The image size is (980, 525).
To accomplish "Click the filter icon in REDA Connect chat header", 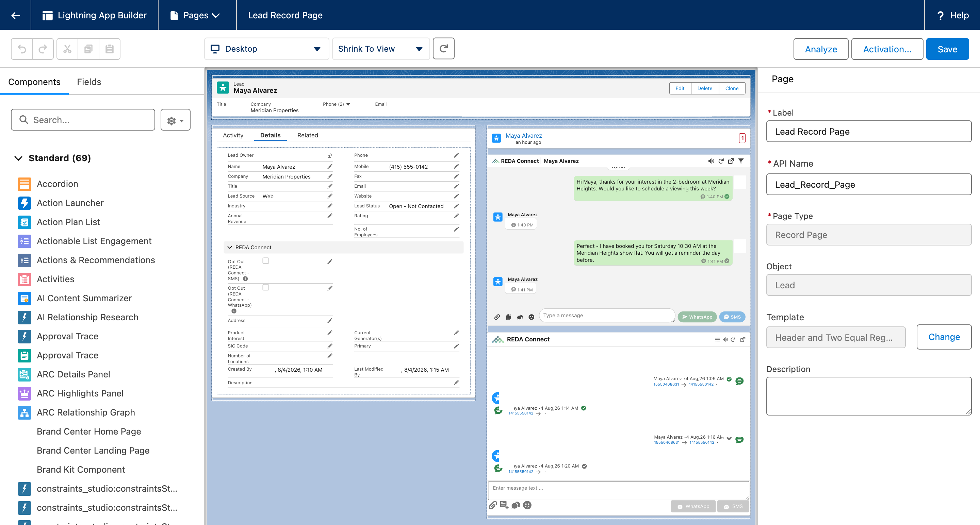I will coord(741,161).
